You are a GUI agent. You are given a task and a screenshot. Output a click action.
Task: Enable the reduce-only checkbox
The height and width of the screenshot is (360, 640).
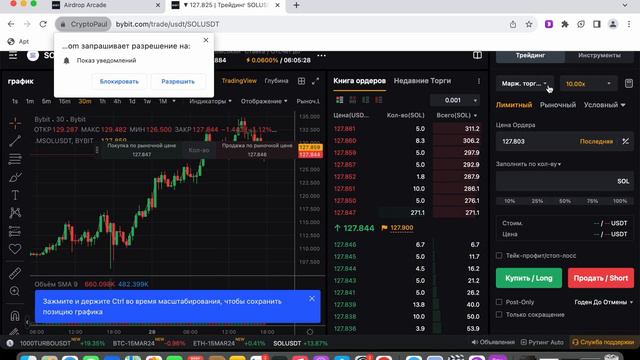coord(499,315)
